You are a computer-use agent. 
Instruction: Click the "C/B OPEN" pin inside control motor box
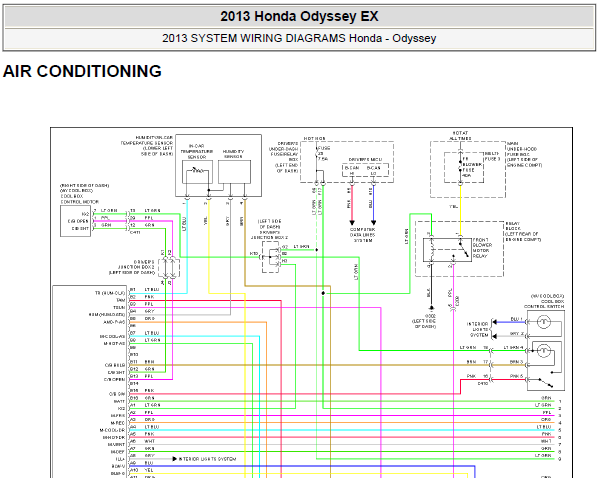click(x=78, y=221)
